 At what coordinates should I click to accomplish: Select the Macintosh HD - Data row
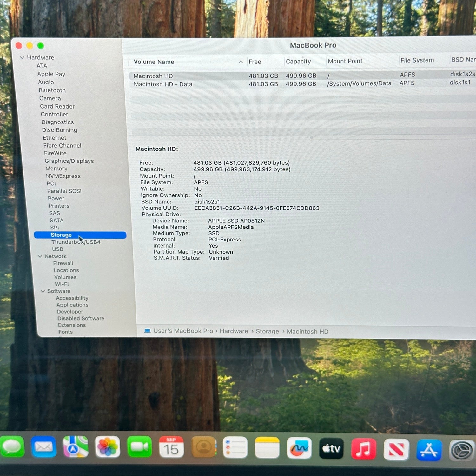[163, 84]
